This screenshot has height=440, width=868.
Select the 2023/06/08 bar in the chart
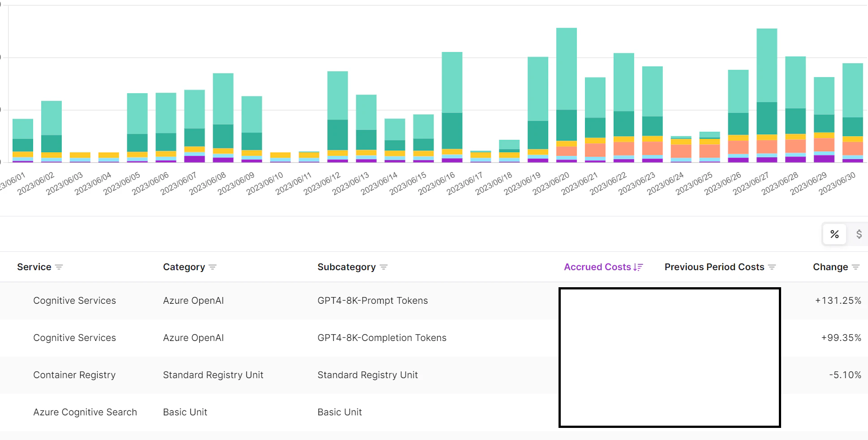coord(223,118)
